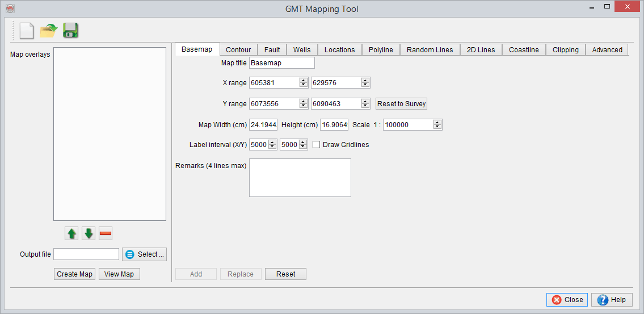Click inside the Remarks text area
This screenshot has height=314, width=644.
[300, 178]
